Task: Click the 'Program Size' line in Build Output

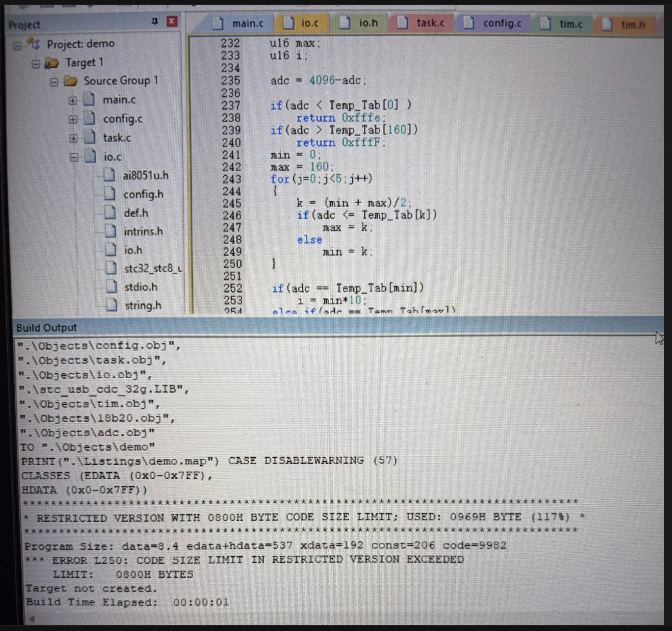Action: point(265,546)
